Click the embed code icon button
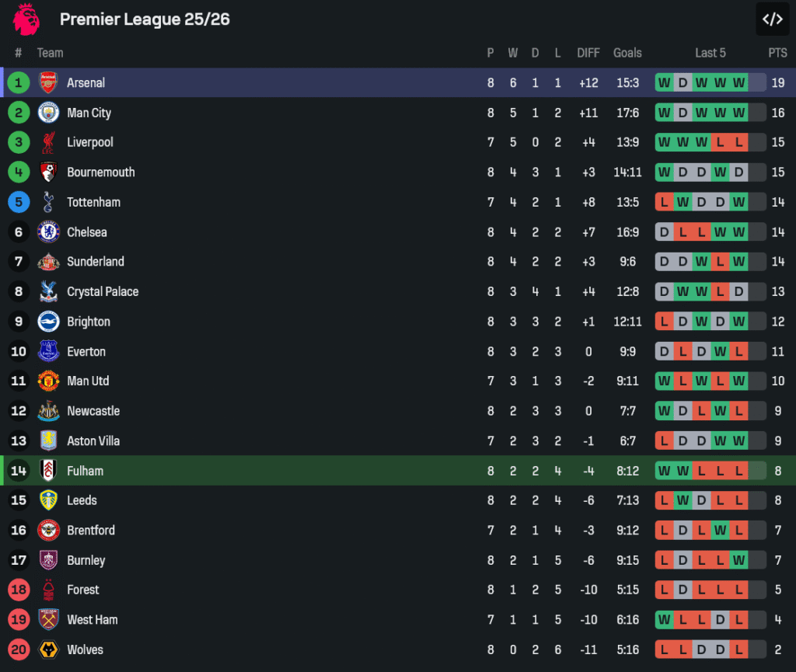796x672 pixels. pos(772,19)
